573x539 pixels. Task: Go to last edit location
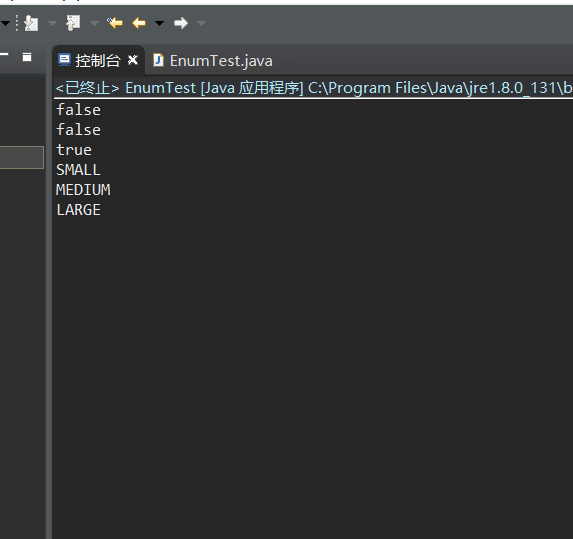tap(115, 23)
